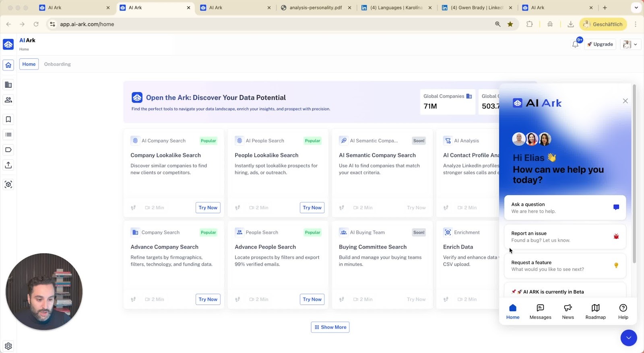644x353 pixels.
Task: Reload the current page
Action: pos(36,24)
